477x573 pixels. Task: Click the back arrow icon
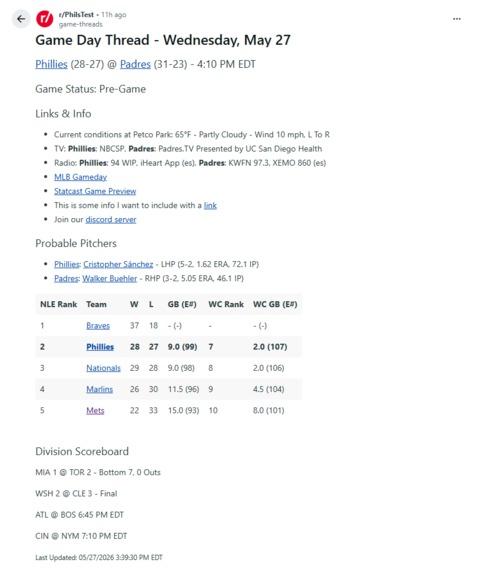point(21,19)
